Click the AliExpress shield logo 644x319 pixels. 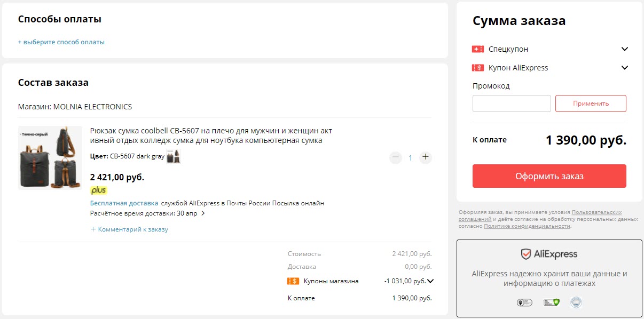527,254
